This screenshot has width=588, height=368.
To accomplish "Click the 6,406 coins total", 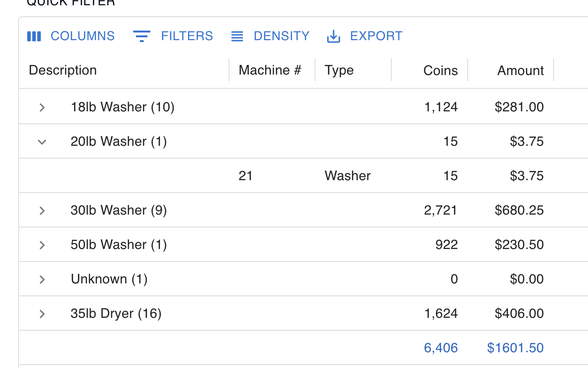I will [x=441, y=348].
